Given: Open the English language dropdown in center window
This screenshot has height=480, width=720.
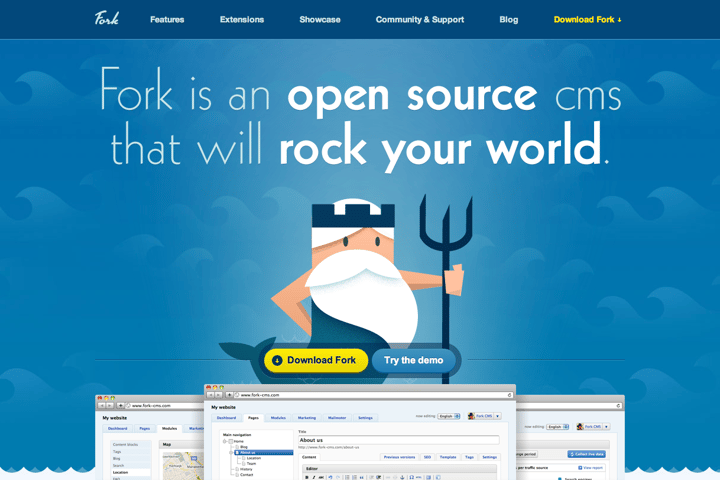Looking at the screenshot, I should coord(449,416).
